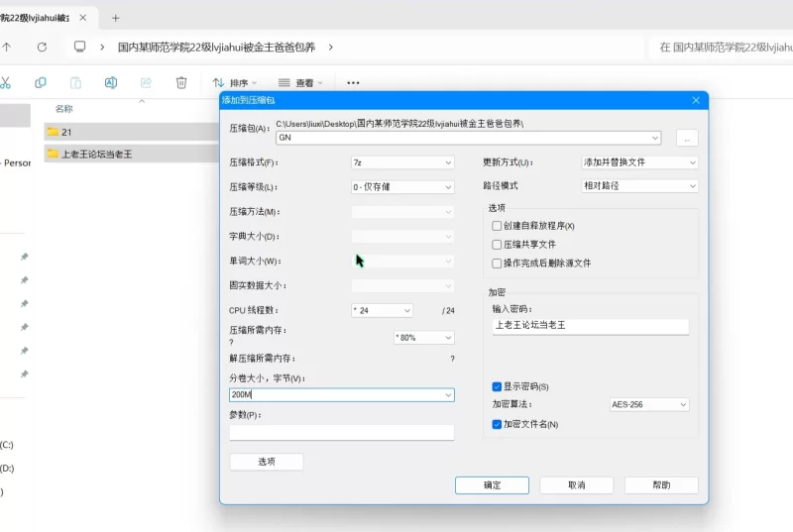
Task: Open a new Explorer tab with plus icon
Action: (x=116, y=18)
